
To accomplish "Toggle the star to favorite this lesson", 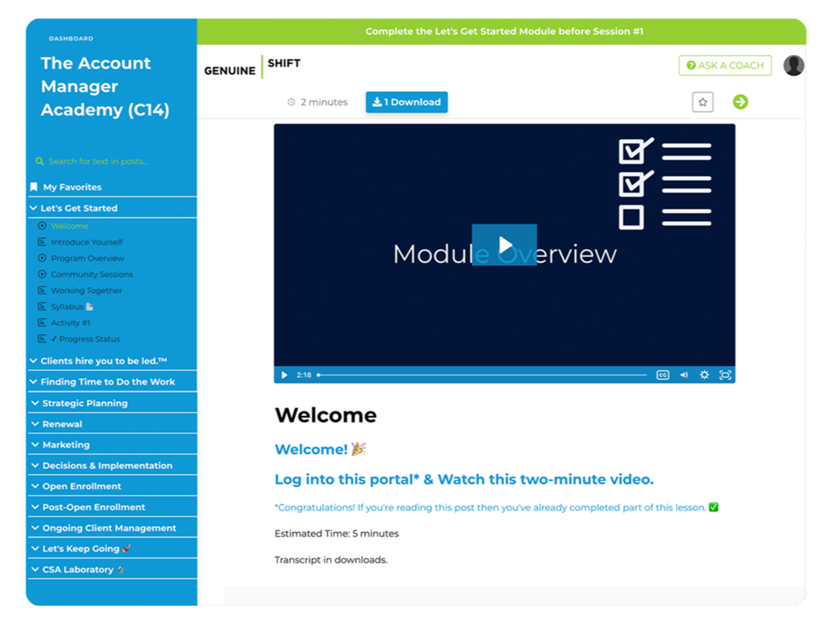I will [x=702, y=102].
